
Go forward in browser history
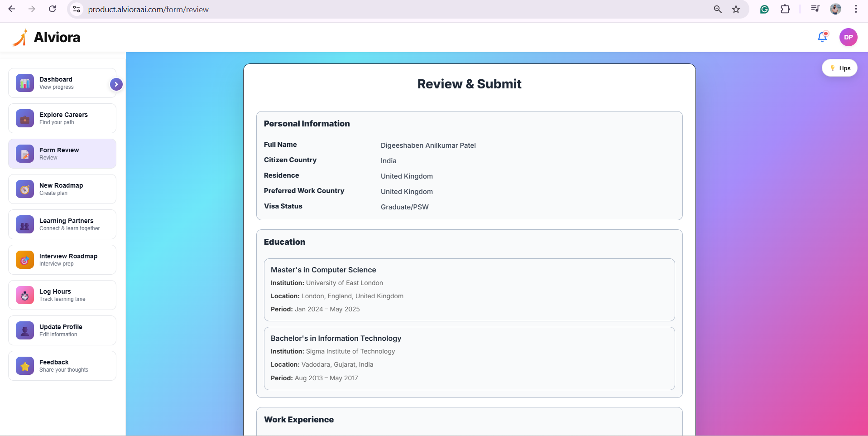pos(32,9)
